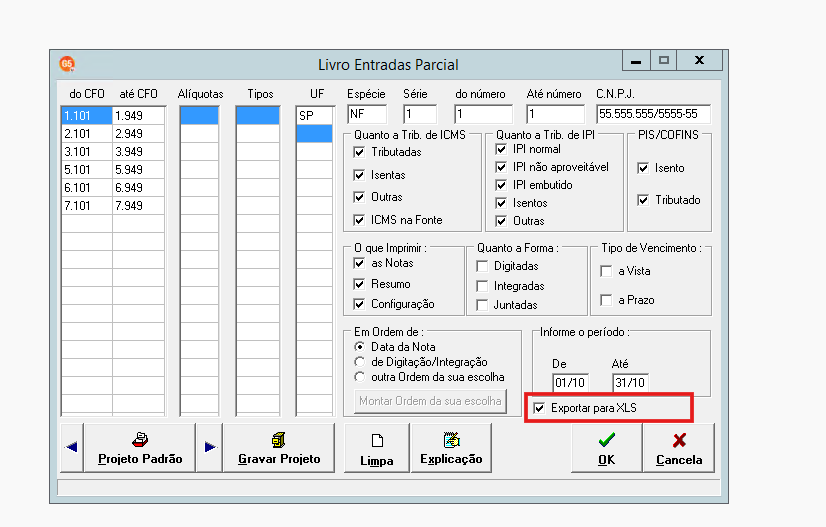
Task: Click the Limpa button
Action: coord(377,447)
